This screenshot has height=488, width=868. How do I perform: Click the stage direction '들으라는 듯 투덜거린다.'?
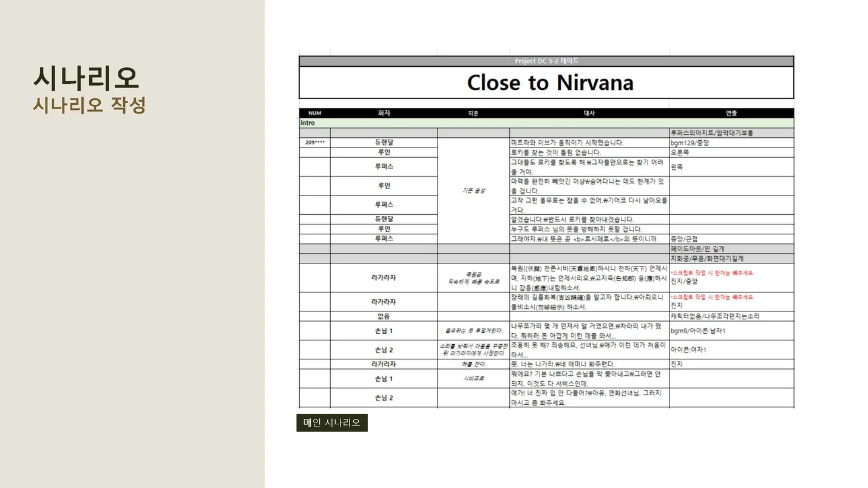[473, 331]
